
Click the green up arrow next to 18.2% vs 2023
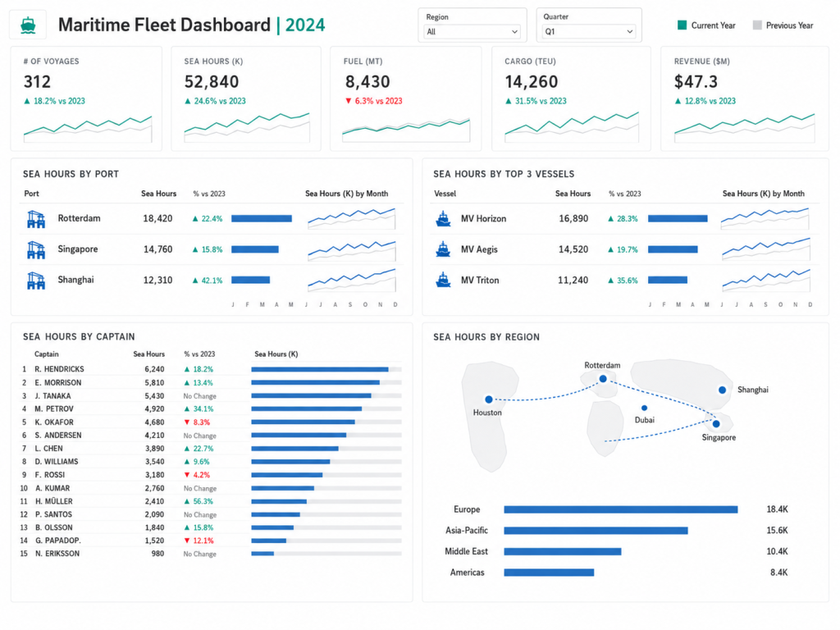[27, 101]
